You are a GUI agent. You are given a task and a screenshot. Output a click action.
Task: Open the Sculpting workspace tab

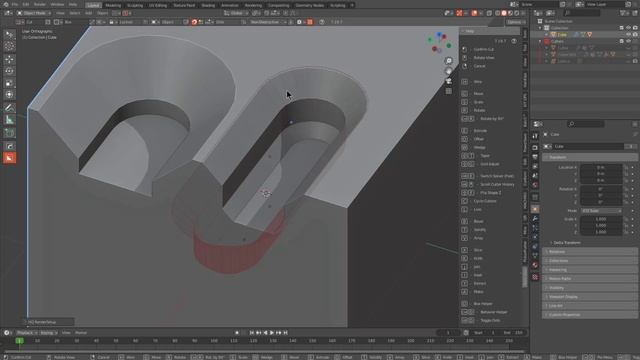(x=135, y=5)
